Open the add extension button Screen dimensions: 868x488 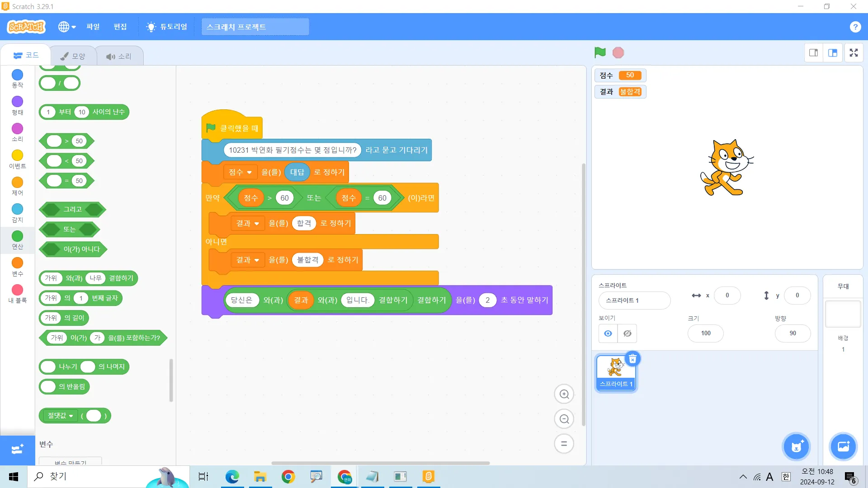tap(17, 449)
